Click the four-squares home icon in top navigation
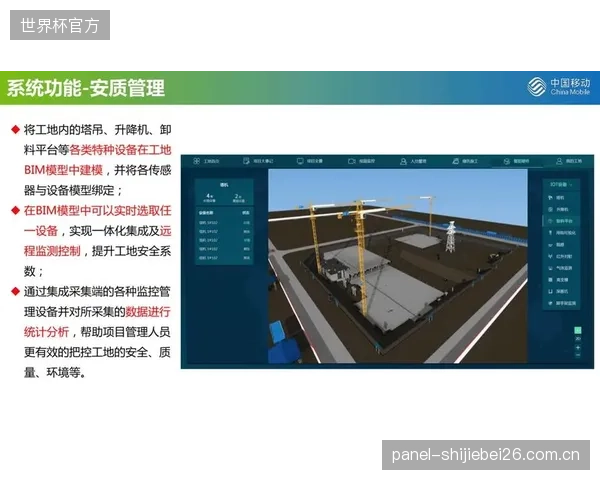Viewport: 600px width, 480px height. click(196, 161)
